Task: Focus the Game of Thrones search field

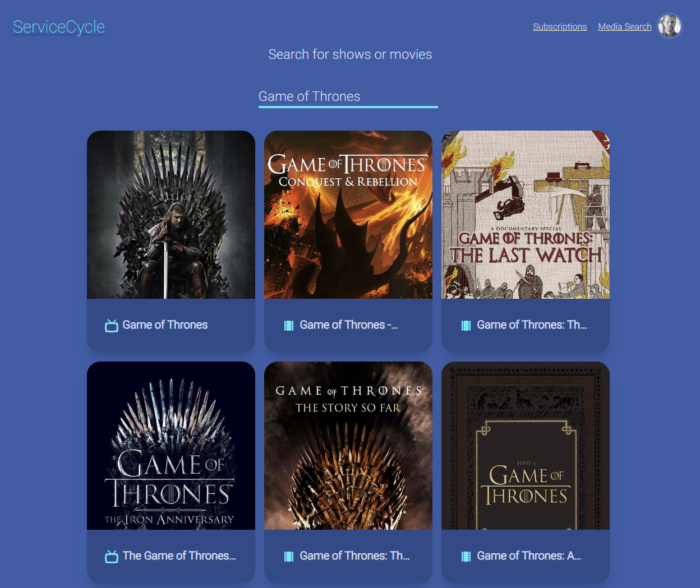Action: point(348,96)
